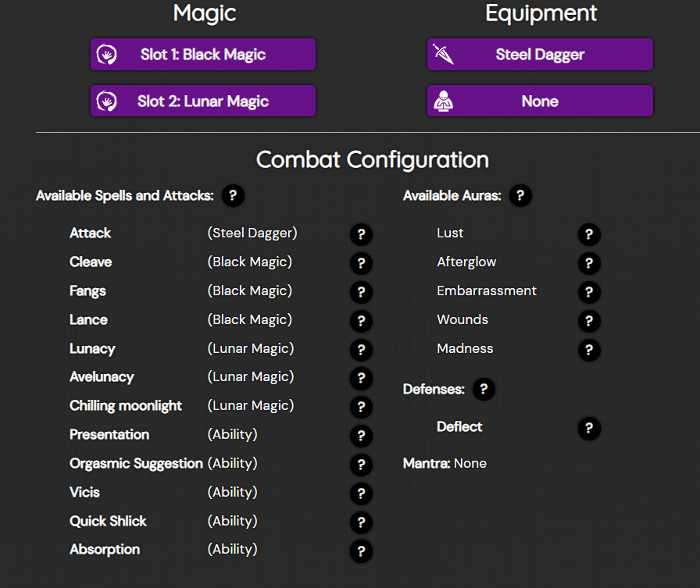Screen dimensions: 700x588
Task: Show help for the Wounds aura
Action: (589, 321)
